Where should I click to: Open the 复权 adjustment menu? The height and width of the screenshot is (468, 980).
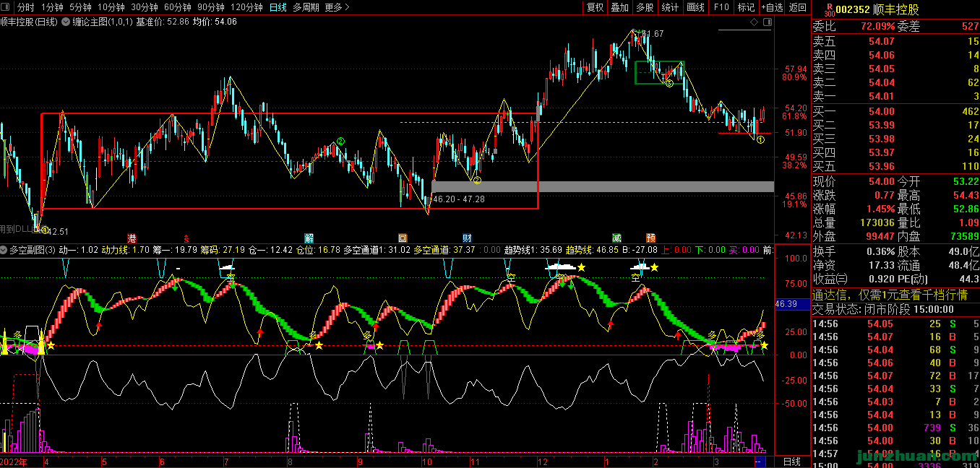(595, 7)
